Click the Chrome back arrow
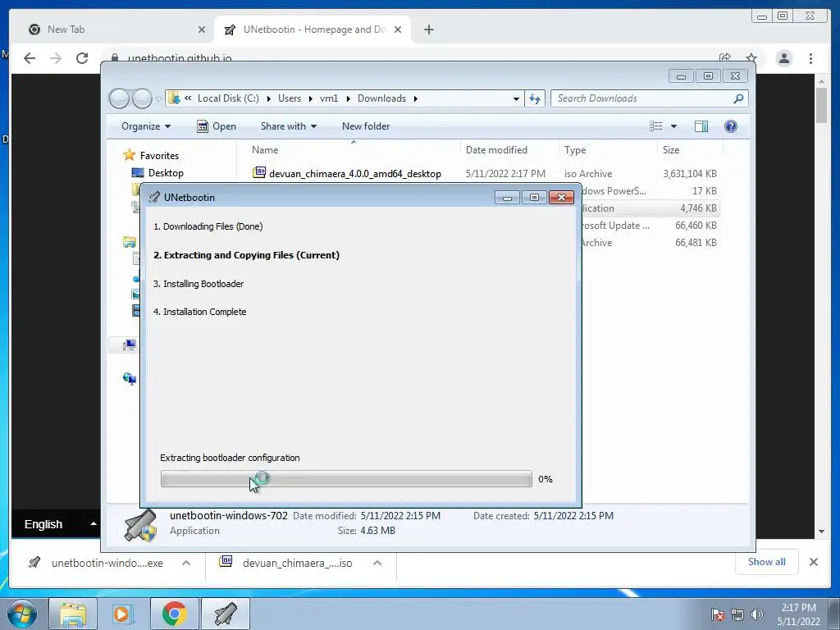Image resolution: width=840 pixels, height=630 pixels. [30, 58]
